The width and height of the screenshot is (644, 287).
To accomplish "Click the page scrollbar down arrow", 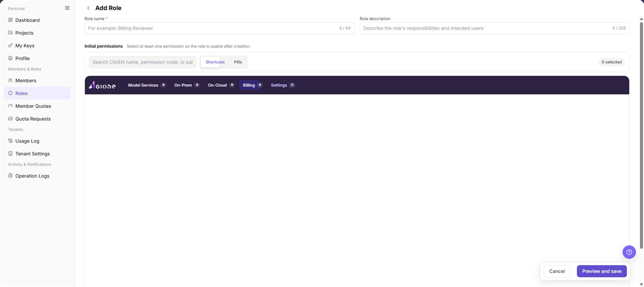I will [x=642, y=284].
